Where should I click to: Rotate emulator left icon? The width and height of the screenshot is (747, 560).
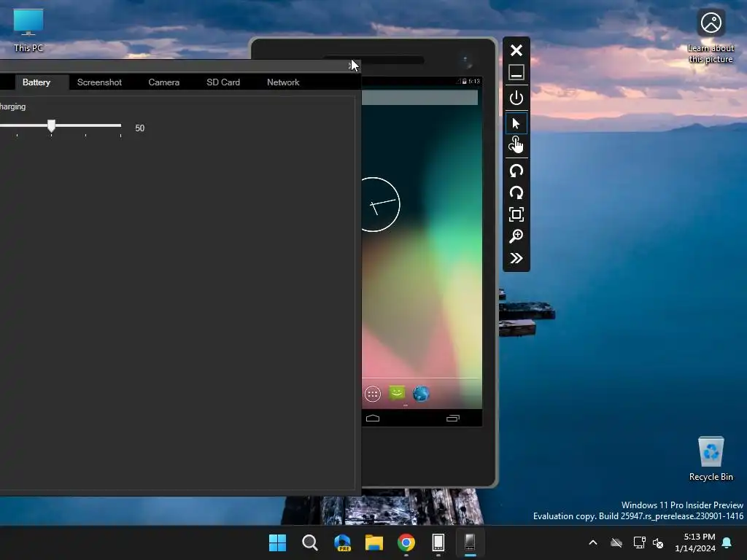pyautogui.click(x=516, y=171)
